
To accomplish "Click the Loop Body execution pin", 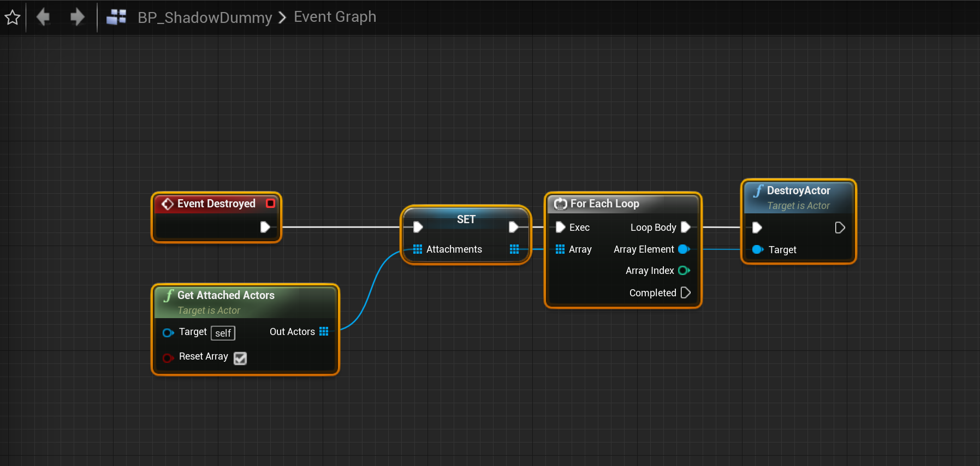I will pyautogui.click(x=686, y=228).
